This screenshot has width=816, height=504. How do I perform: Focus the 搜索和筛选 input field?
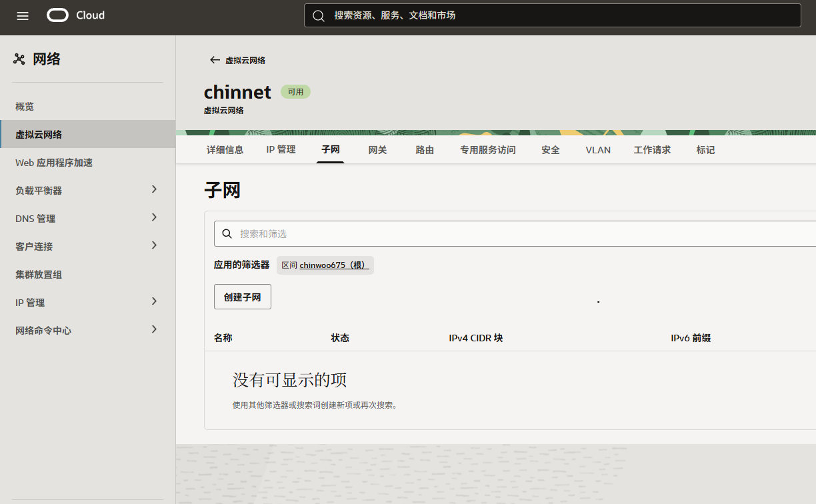coord(520,234)
